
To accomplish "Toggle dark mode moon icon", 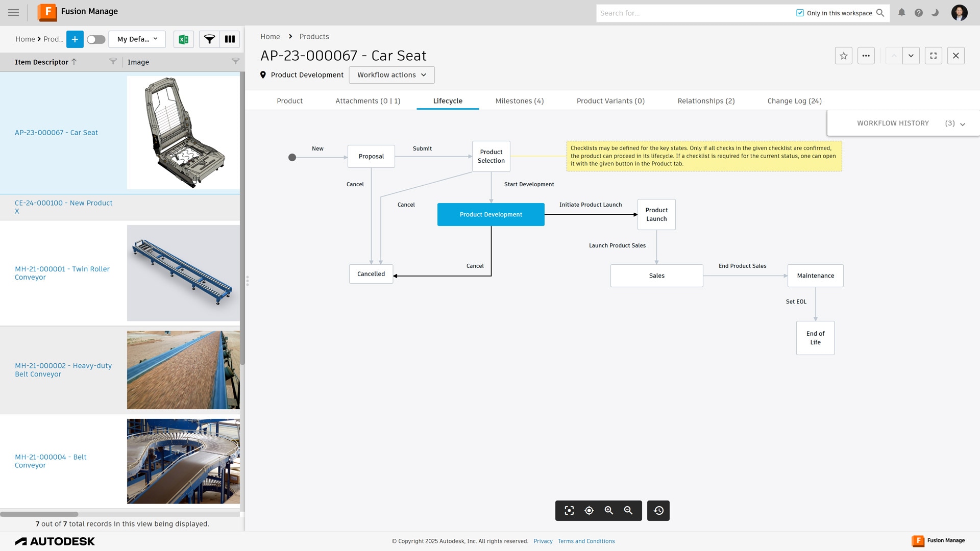I will click(935, 13).
